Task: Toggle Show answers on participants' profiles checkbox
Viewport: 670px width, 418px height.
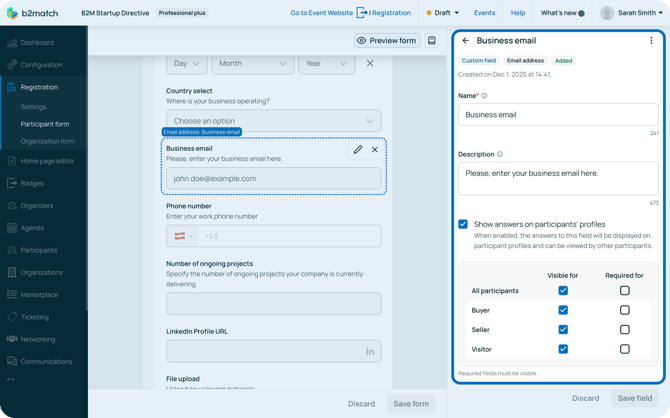Action: coord(463,224)
